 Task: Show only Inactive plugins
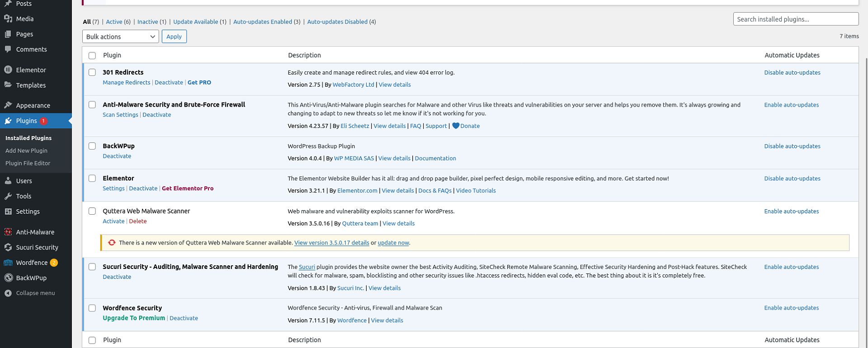[x=147, y=22]
